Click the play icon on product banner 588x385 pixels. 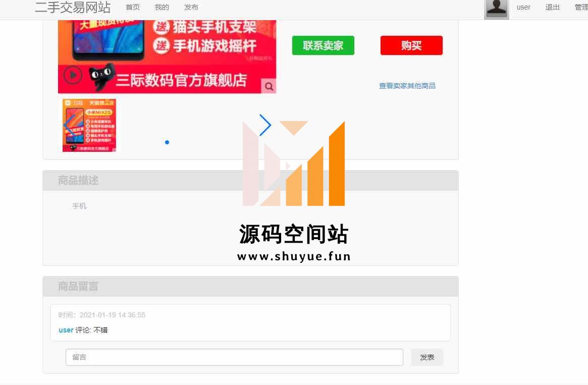pos(73,75)
